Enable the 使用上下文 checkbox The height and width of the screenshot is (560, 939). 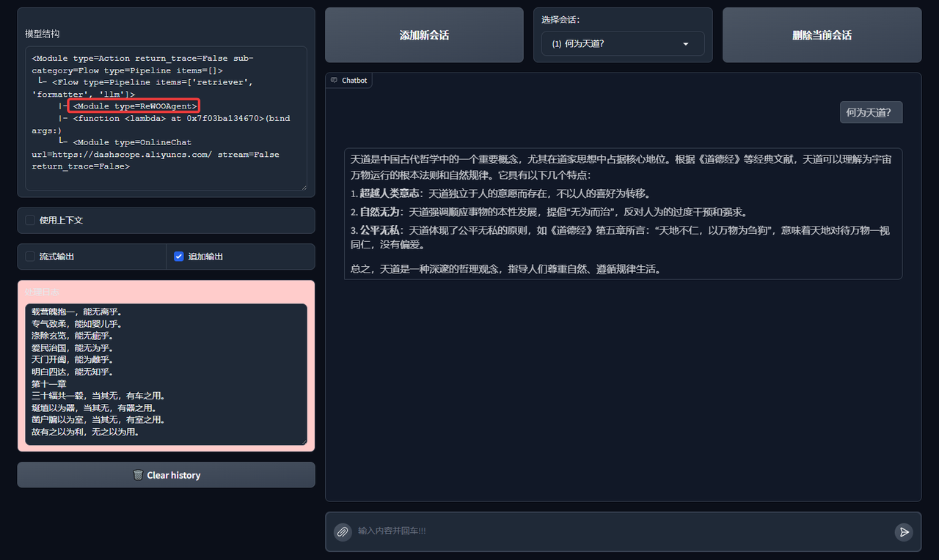pos(30,220)
